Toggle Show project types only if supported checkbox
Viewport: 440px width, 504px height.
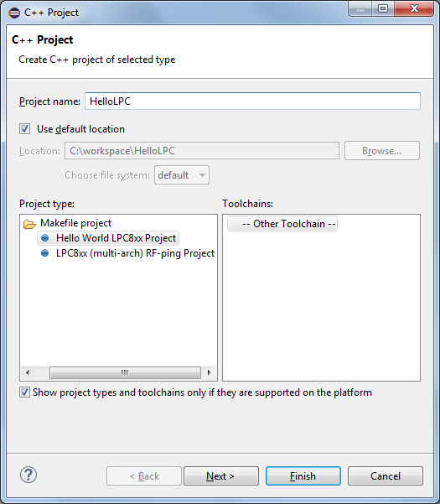(24, 392)
